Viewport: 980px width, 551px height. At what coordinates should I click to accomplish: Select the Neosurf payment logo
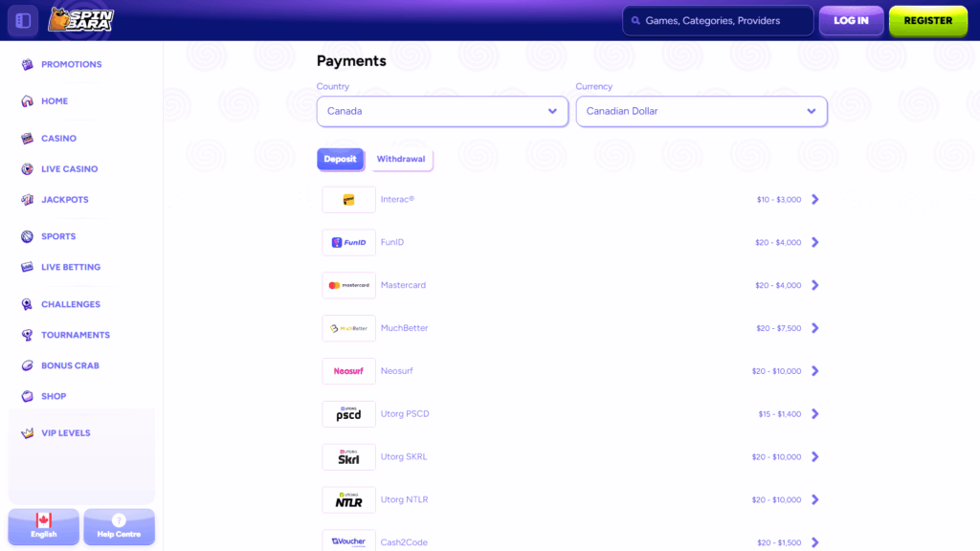point(348,371)
